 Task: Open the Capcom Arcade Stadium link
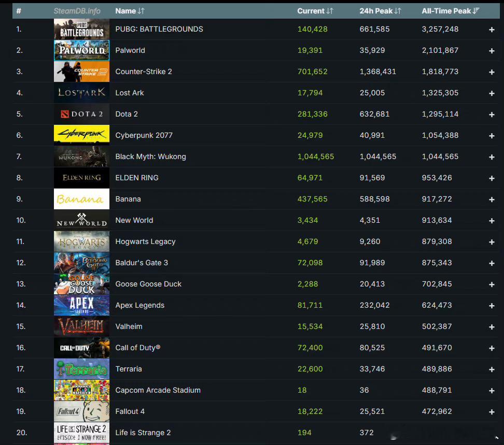tap(158, 390)
